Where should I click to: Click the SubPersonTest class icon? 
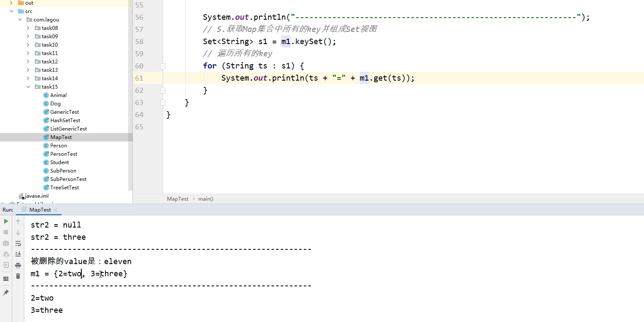46,179
